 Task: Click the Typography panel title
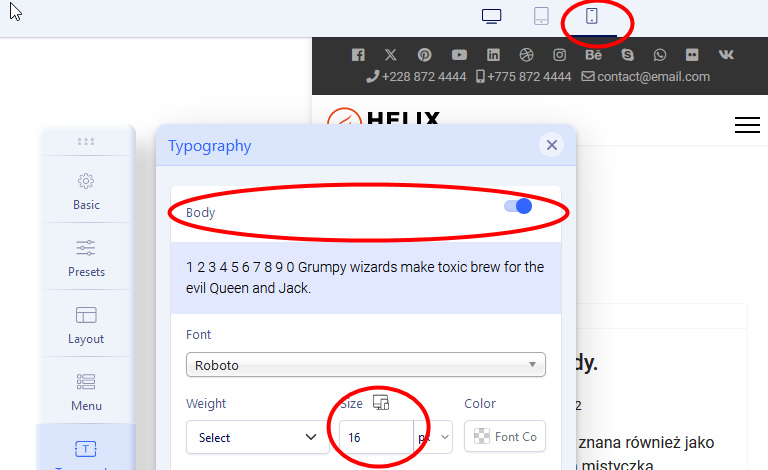click(210, 146)
